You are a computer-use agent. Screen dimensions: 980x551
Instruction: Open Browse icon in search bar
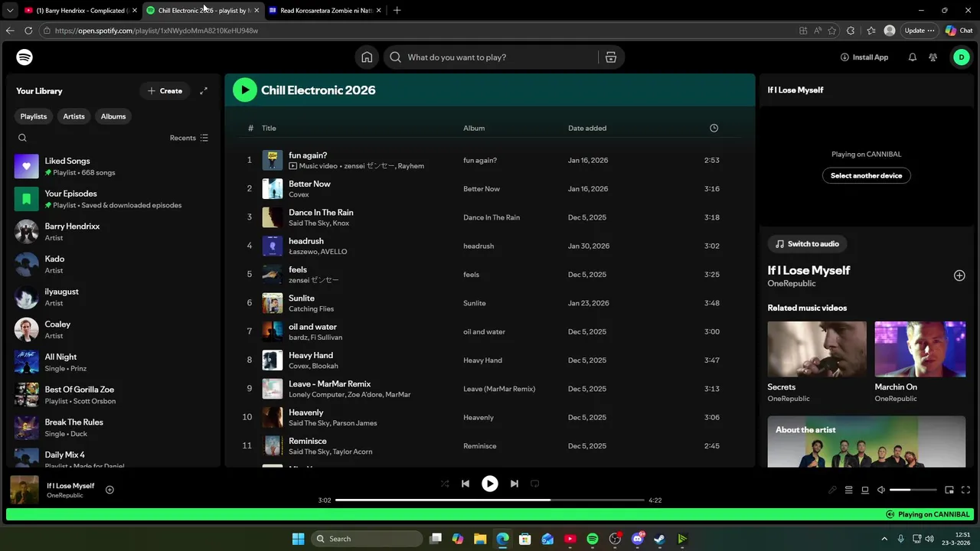pyautogui.click(x=611, y=57)
